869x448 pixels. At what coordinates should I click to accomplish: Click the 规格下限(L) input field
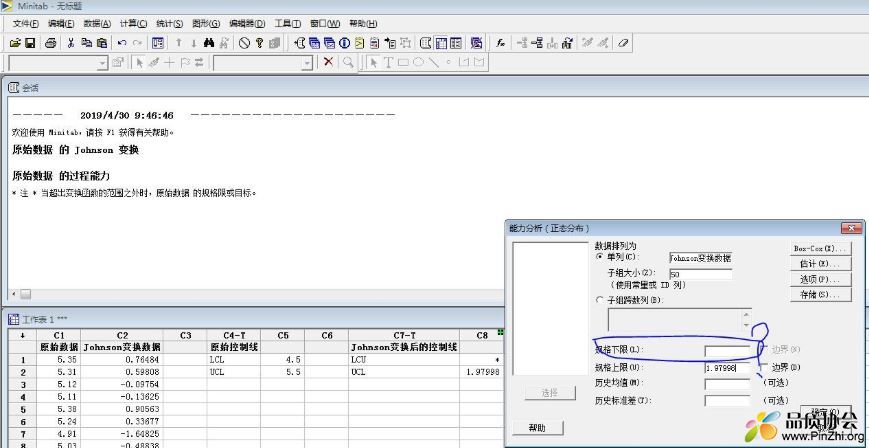point(728,350)
